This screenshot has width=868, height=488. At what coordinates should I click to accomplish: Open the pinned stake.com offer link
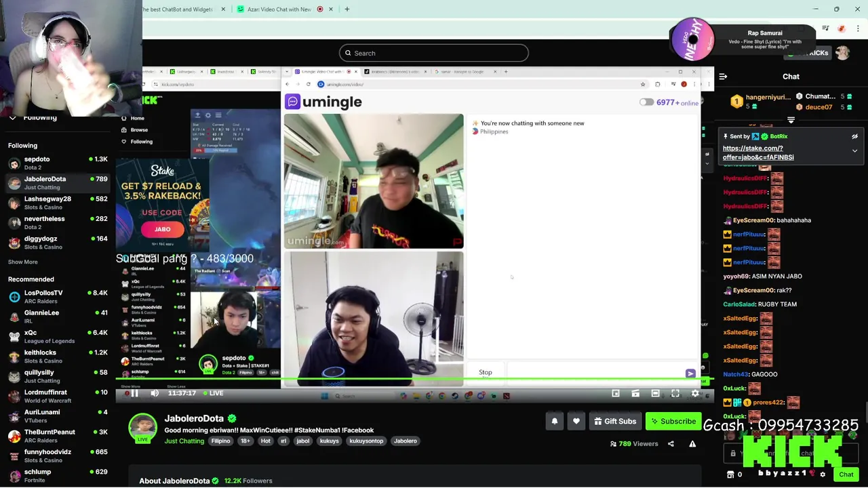pos(758,152)
